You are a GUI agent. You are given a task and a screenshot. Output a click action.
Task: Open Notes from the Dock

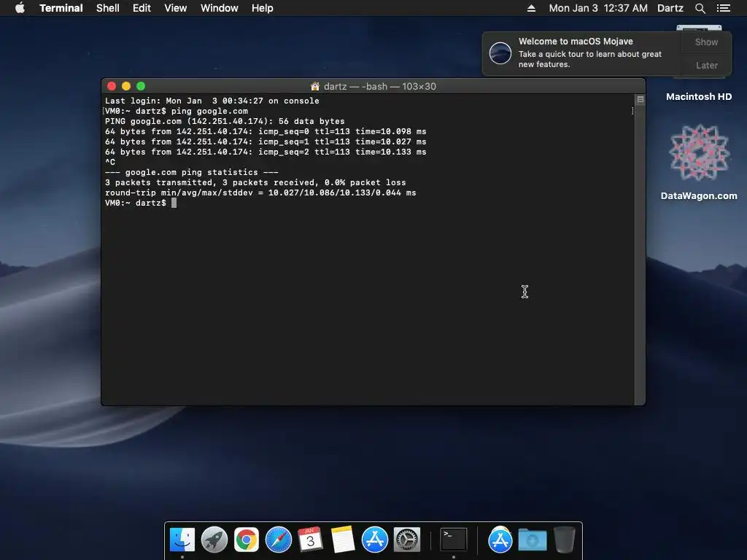[x=343, y=540]
